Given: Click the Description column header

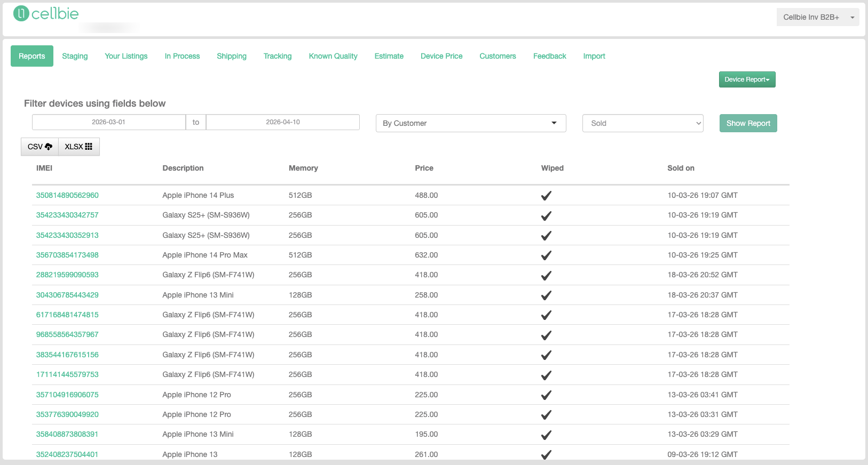Looking at the screenshot, I should [183, 168].
